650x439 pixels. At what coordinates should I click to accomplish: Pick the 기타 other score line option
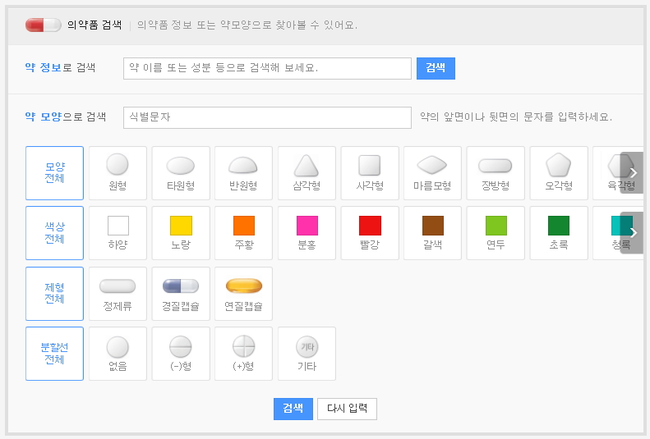(307, 354)
